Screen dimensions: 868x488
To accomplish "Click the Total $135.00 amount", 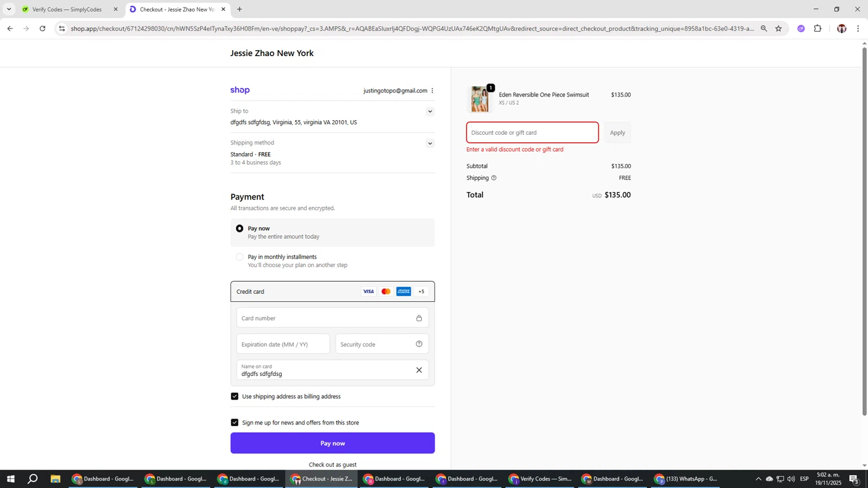I will [x=617, y=195].
